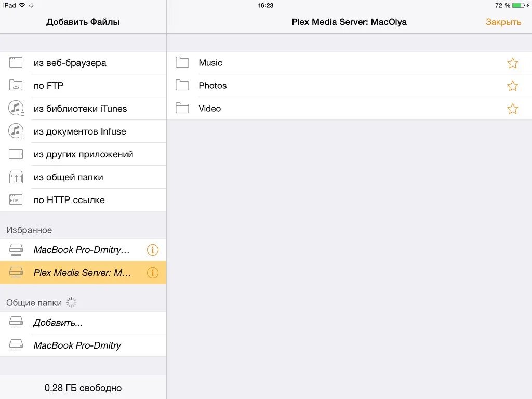Click the Plex Media Server drive icon
Viewport: 532px width, 399px height.
pyautogui.click(x=16, y=273)
